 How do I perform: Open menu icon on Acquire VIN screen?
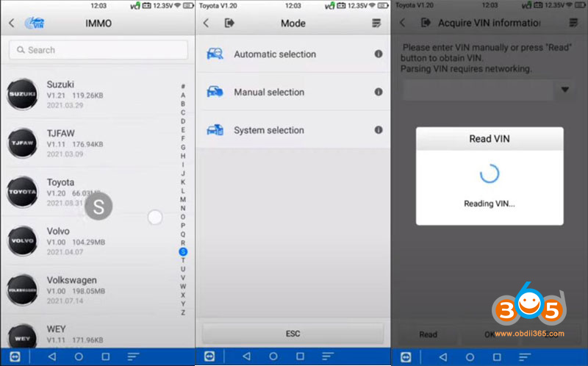click(573, 23)
